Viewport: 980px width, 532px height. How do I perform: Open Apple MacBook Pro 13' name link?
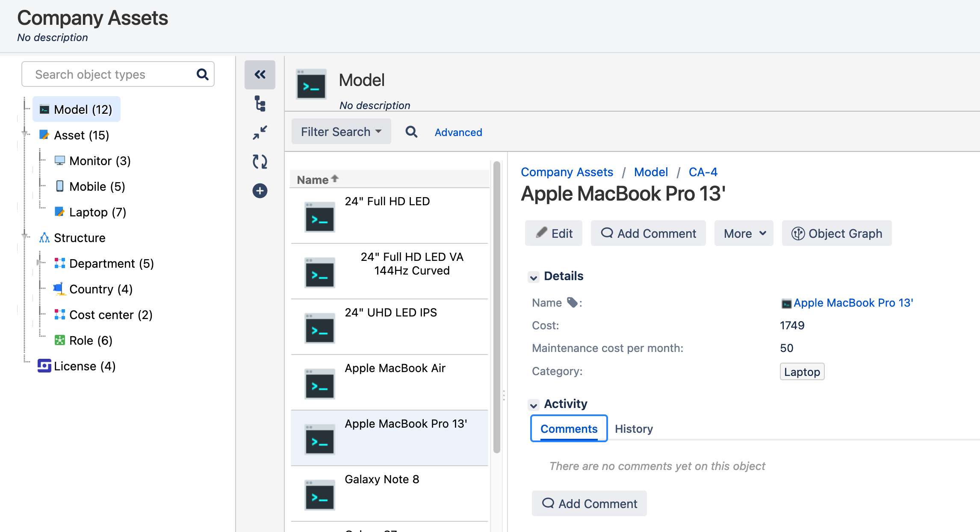point(853,303)
